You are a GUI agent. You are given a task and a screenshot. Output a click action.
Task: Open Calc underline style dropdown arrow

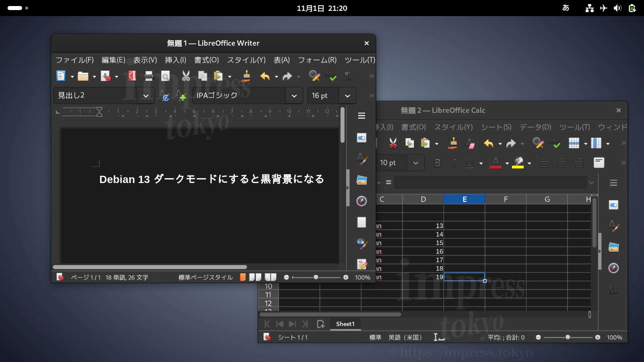pos(481,163)
